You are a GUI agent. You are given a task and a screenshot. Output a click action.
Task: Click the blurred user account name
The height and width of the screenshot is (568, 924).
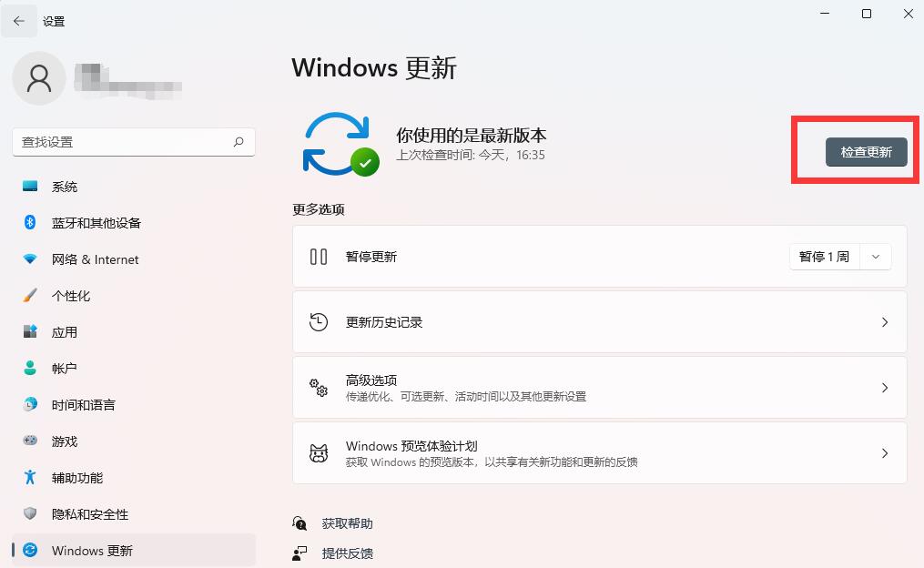127,81
